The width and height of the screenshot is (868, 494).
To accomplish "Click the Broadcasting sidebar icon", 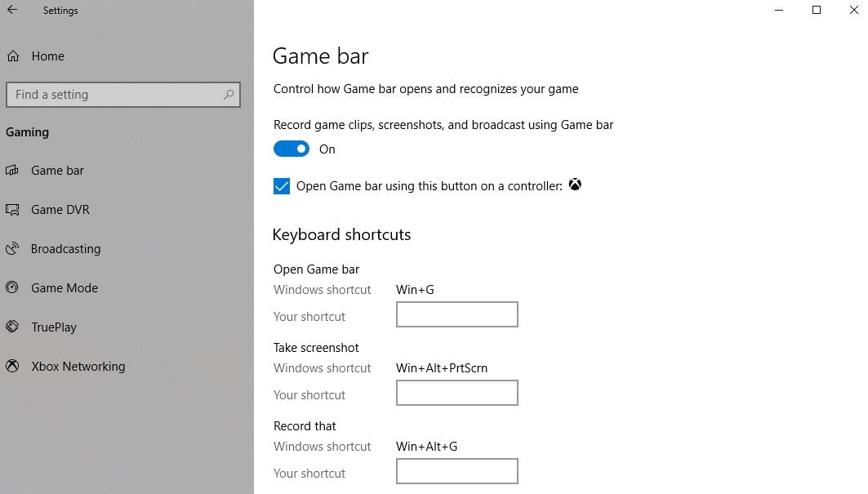I will [x=12, y=249].
